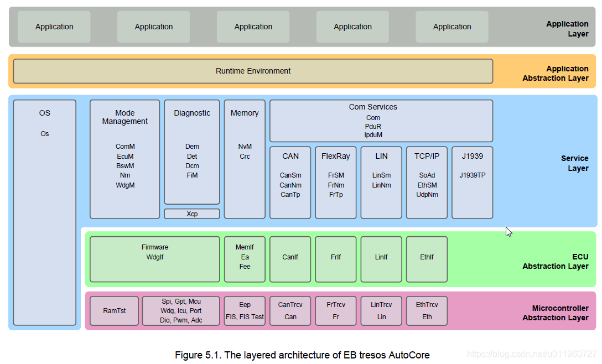Select the Service Layer label
Image resolution: width=602 pixels, height=364 pixels.
574,163
